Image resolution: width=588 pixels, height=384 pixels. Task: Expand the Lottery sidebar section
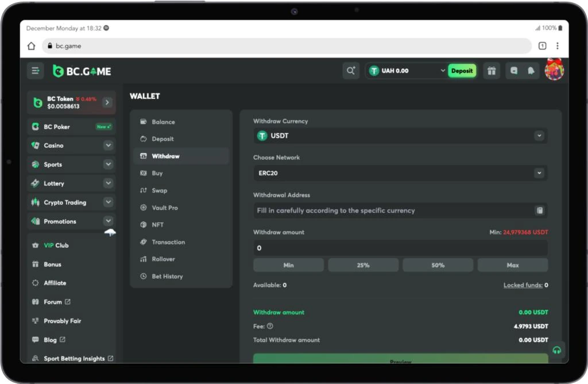pyautogui.click(x=108, y=183)
